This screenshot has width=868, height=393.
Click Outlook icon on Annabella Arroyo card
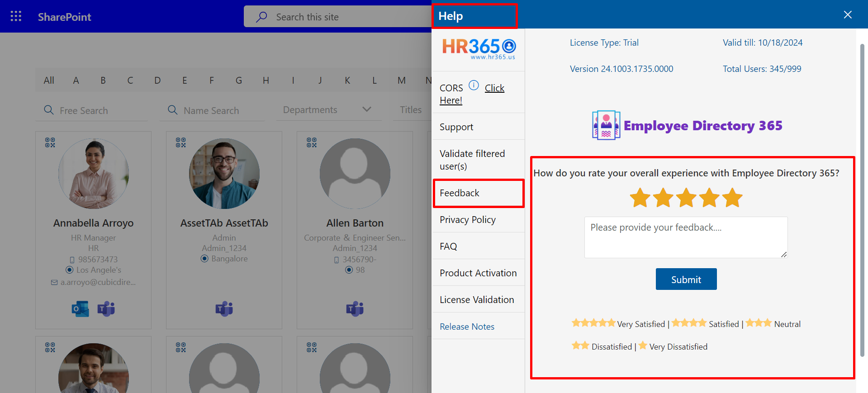tap(81, 309)
